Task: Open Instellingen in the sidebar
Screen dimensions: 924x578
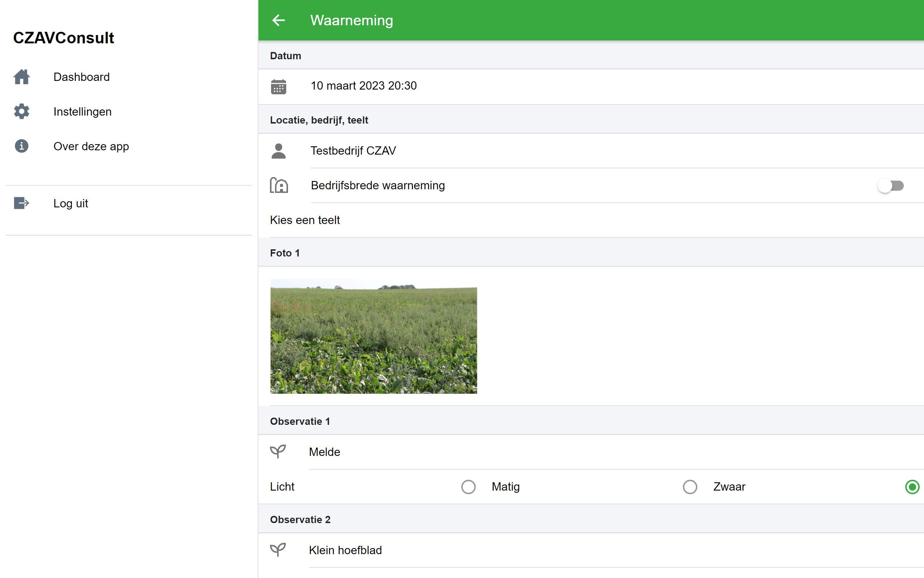Action: pyautogui.click(x=129, y=112)
